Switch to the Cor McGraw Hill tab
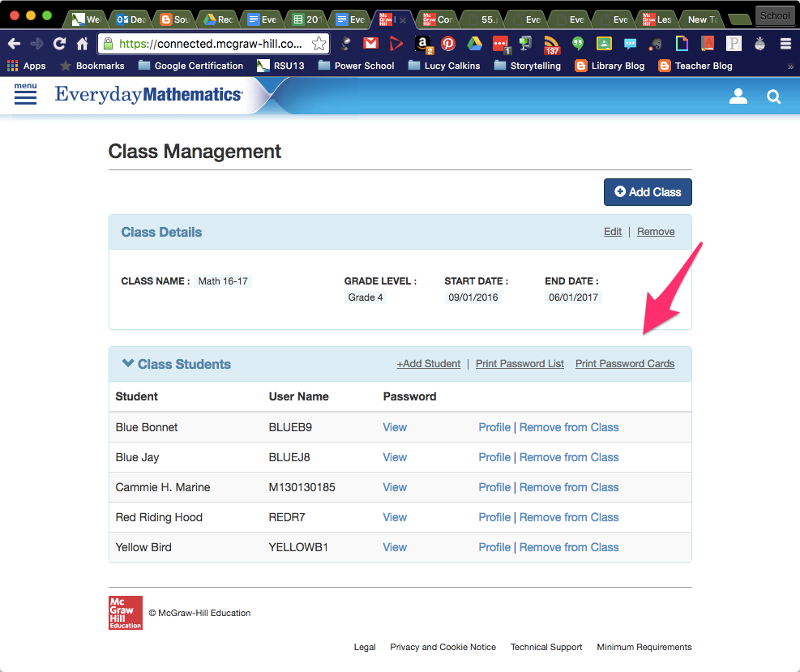 [438, 19]
